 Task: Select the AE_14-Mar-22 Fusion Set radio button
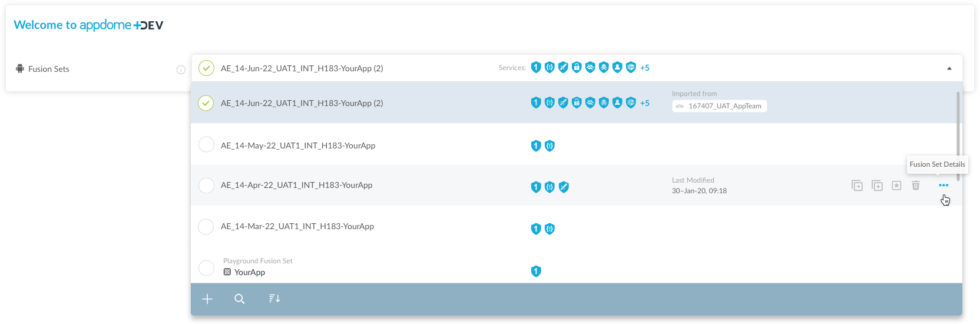[x=206, y=227]
